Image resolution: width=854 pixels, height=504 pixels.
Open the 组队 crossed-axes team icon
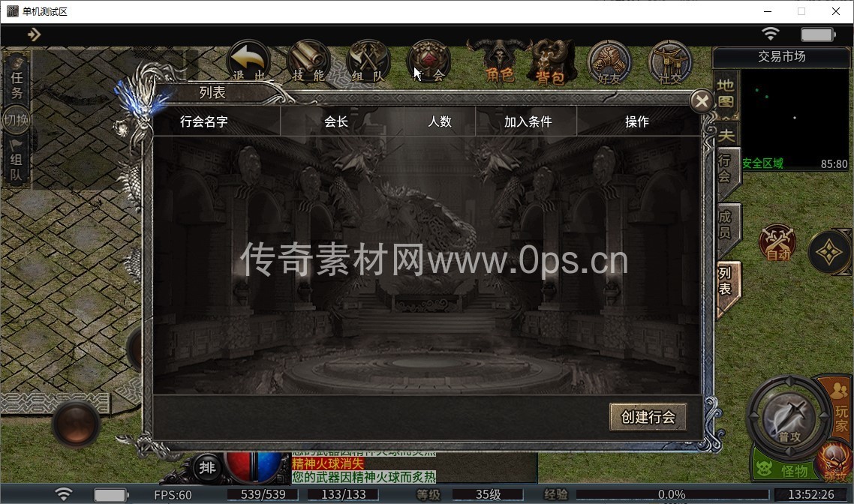368,61
